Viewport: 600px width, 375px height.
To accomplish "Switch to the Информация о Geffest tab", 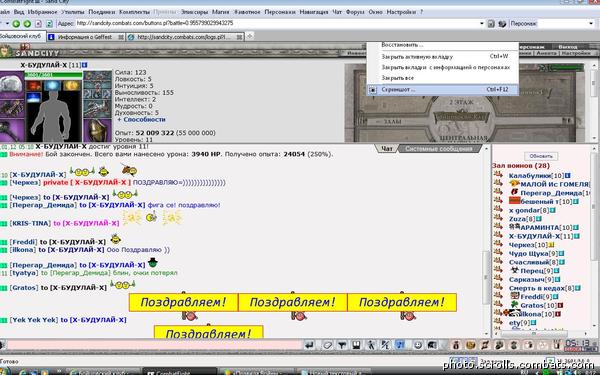I will 85,37.
